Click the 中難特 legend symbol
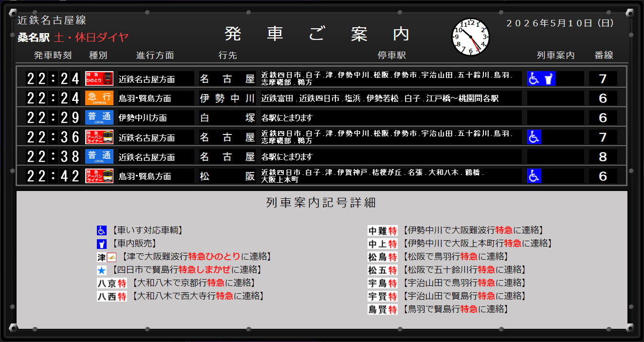 [383, 230]
